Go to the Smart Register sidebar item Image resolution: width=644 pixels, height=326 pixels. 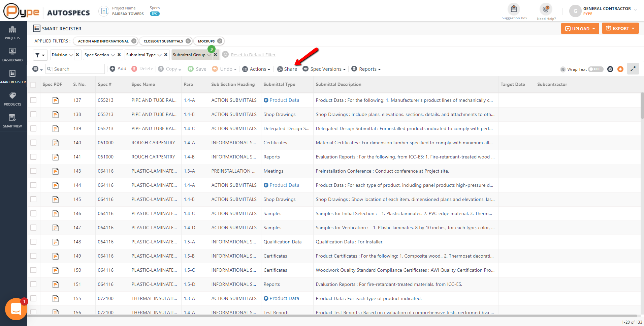tap(12, 77)
